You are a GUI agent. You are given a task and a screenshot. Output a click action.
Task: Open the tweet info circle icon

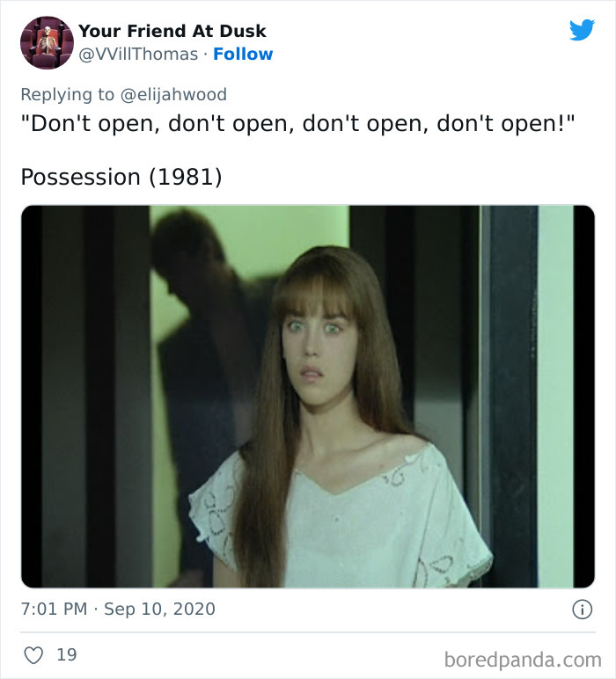coord(582,610)
